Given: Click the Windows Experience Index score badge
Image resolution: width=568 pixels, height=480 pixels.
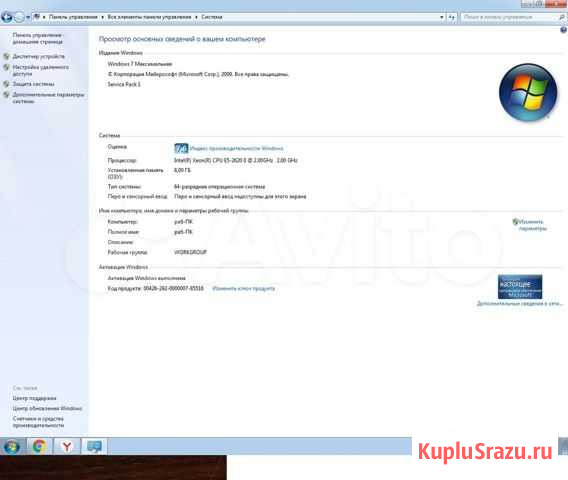Looking at the screenshot, I should tap(181, 148).
